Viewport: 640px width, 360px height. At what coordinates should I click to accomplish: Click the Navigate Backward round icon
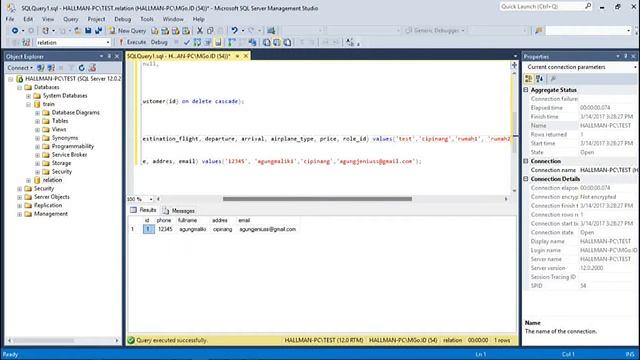coord(15,31)
